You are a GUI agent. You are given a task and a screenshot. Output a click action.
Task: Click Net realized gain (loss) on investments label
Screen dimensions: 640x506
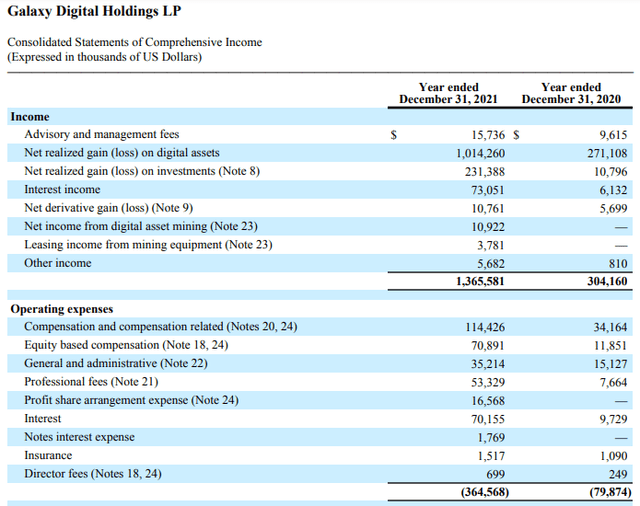[x=141, y=171]
